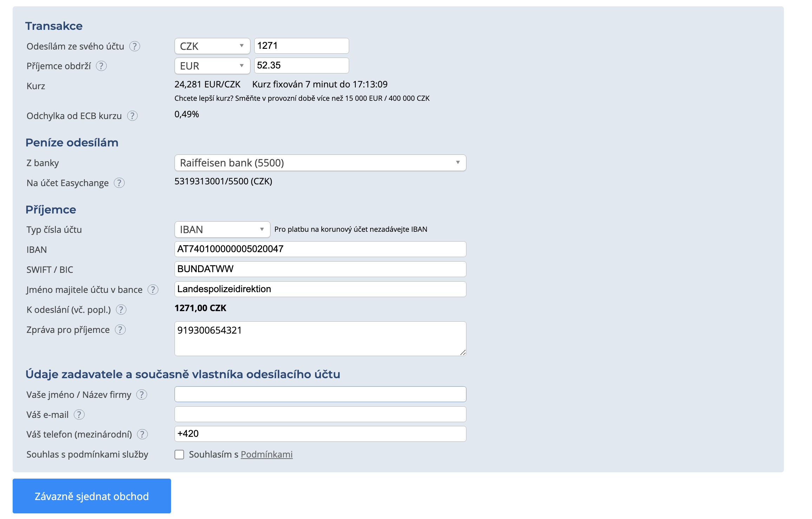The image size is (812, 519).
Task: Open the IBAN account type dropdown
Action: point(222,230)
